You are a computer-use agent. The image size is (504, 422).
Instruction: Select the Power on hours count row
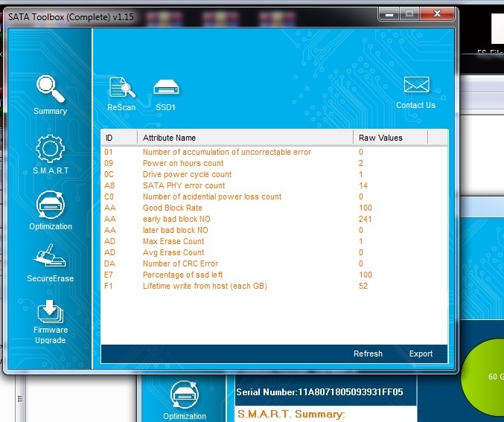274,163
